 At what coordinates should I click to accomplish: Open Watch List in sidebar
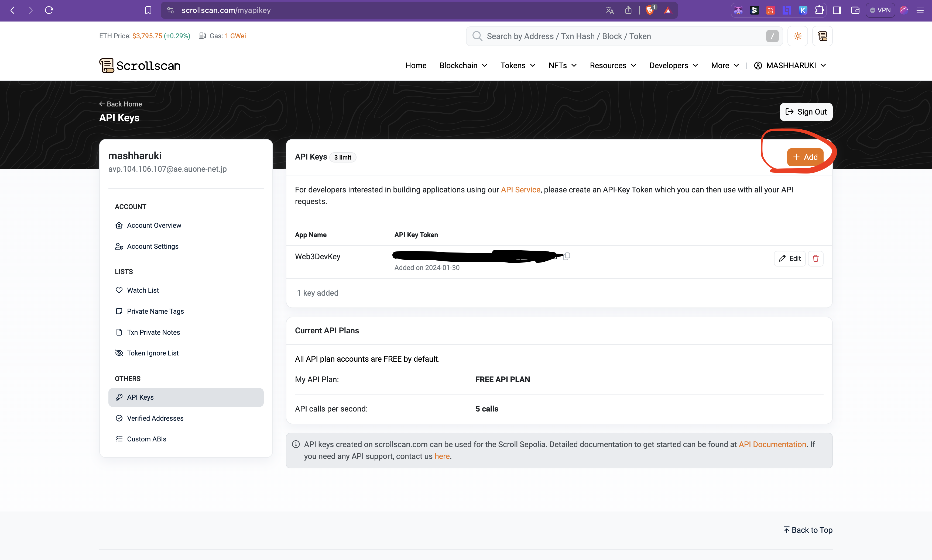point(142,290)
